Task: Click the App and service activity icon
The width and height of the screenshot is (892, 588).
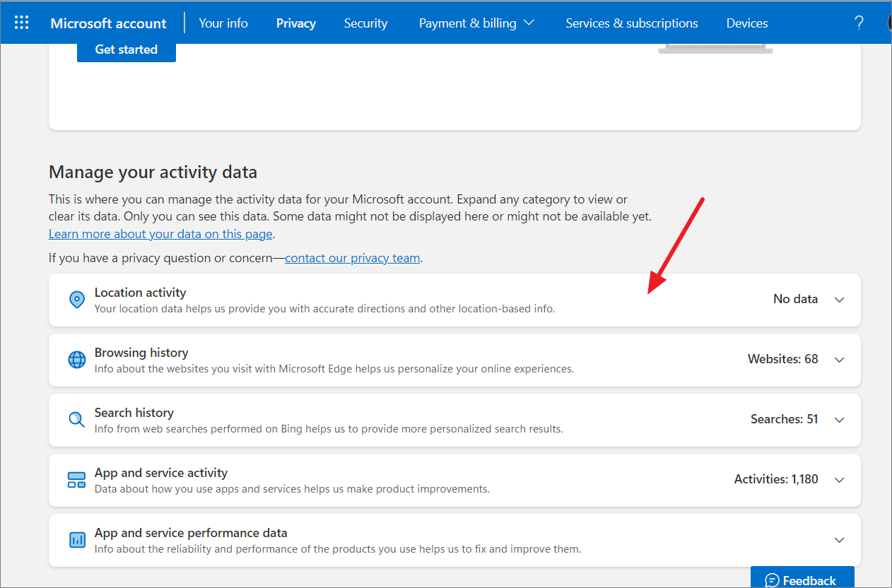Action: coord(76,480)
